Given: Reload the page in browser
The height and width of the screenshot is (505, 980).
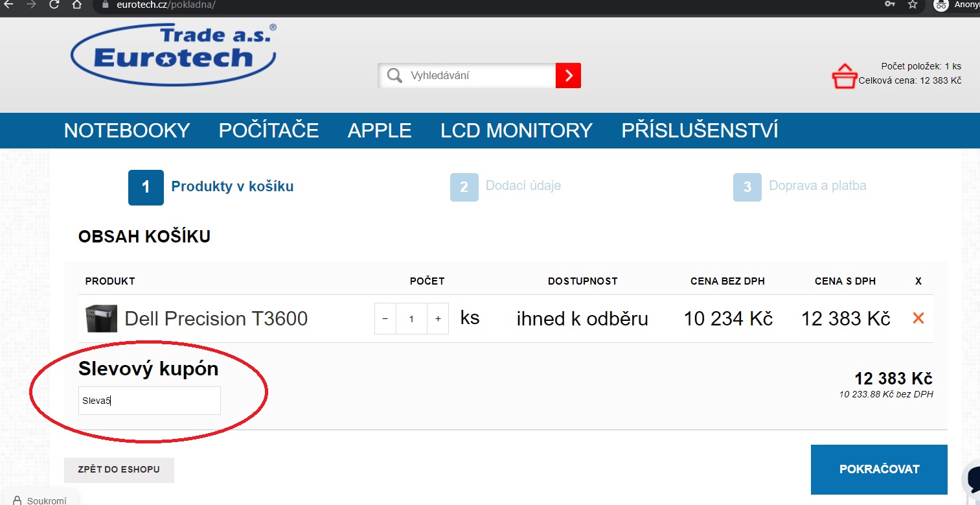Looking at the screenshot, I should (54, 5).
